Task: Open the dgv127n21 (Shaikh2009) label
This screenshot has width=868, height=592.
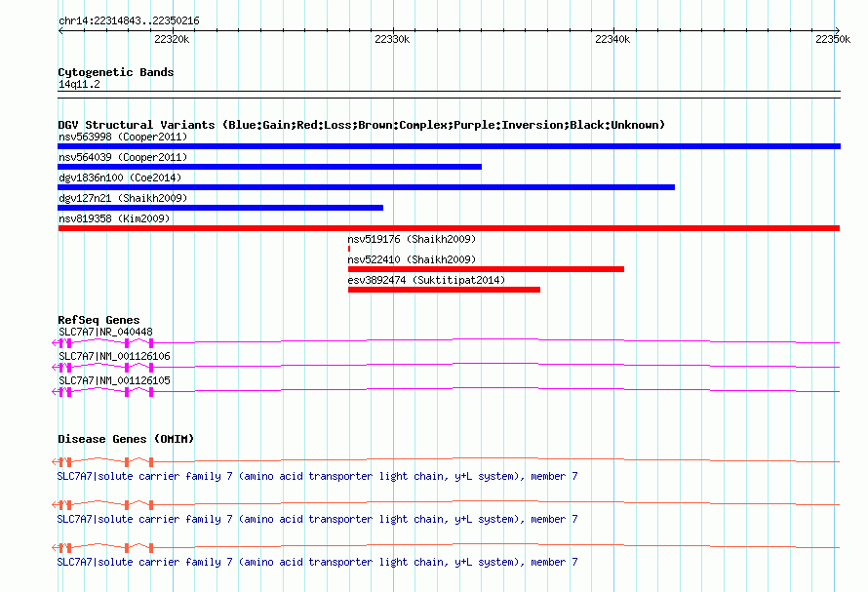Action: click(123, 198)
